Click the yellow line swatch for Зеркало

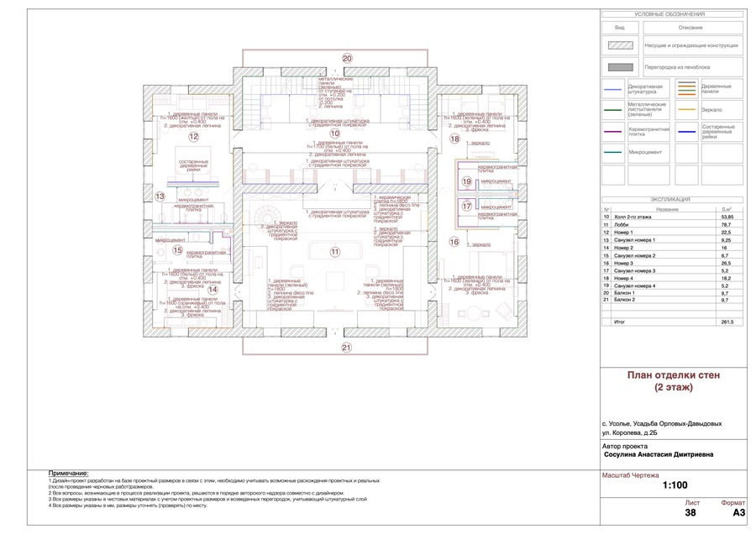tap(686, 110)
